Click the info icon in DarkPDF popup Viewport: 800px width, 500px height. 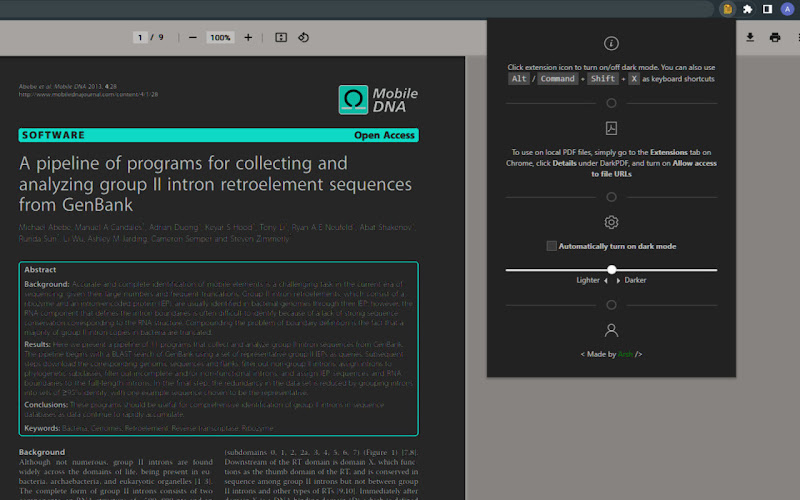611,43
